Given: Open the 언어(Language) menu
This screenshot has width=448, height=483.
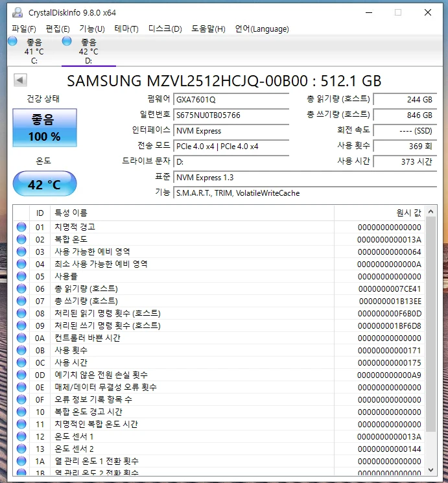Looking at the screenshot, I should click(x=262, y=29).
